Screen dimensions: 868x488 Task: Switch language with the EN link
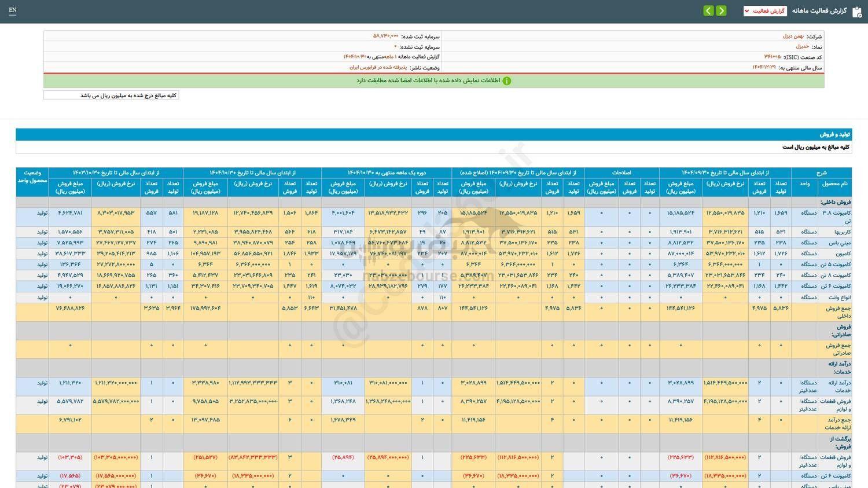pos(13,10)
